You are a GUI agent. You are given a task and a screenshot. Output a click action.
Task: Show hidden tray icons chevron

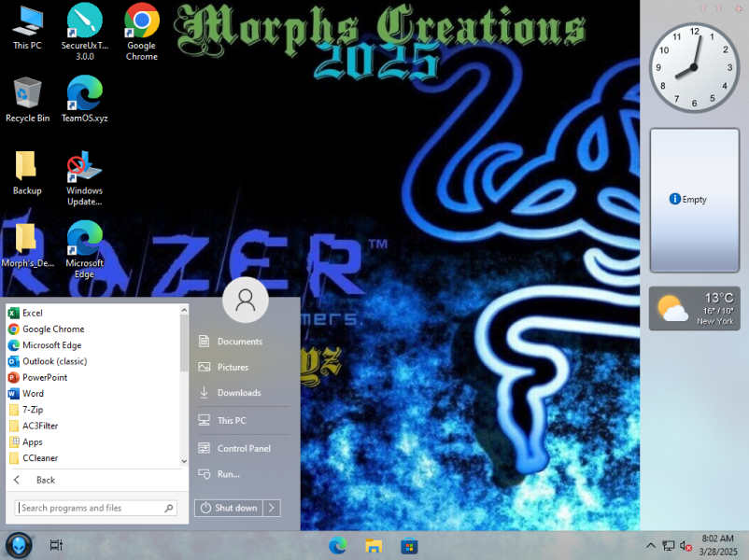[651, 545]
